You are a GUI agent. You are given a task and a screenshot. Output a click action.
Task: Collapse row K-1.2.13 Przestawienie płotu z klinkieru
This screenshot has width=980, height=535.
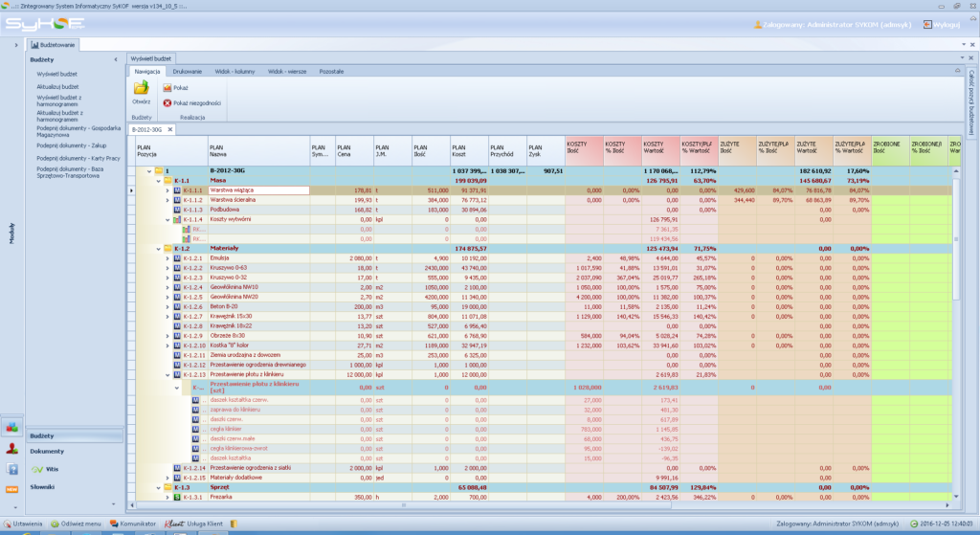pyautogui.click(x=167, y=375)
